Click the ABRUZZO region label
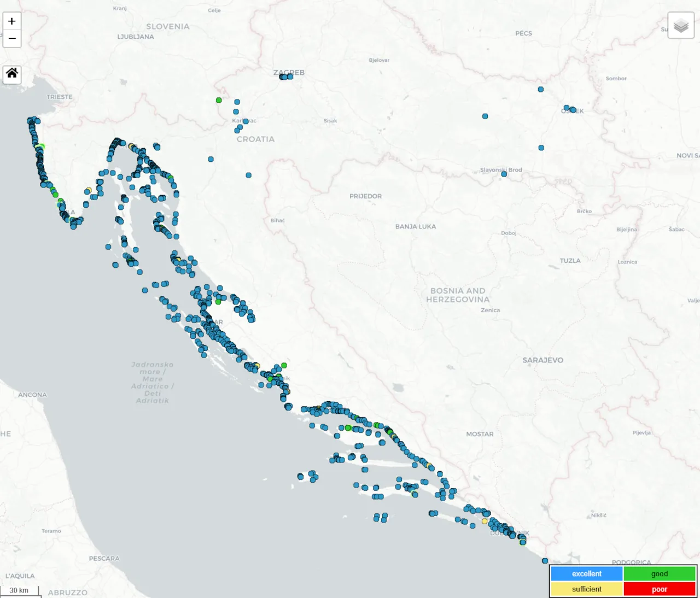This screenshot has width=700, height=598. (x=67, y=593)
